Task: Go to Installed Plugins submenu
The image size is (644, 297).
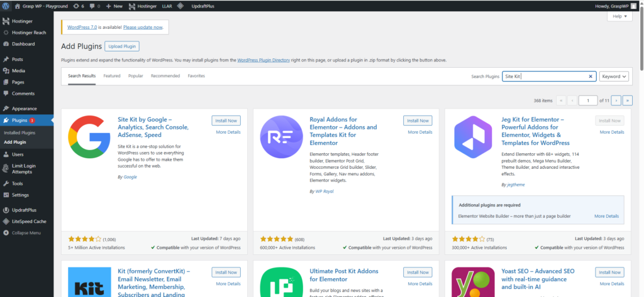Action: (x=19, y=133)
